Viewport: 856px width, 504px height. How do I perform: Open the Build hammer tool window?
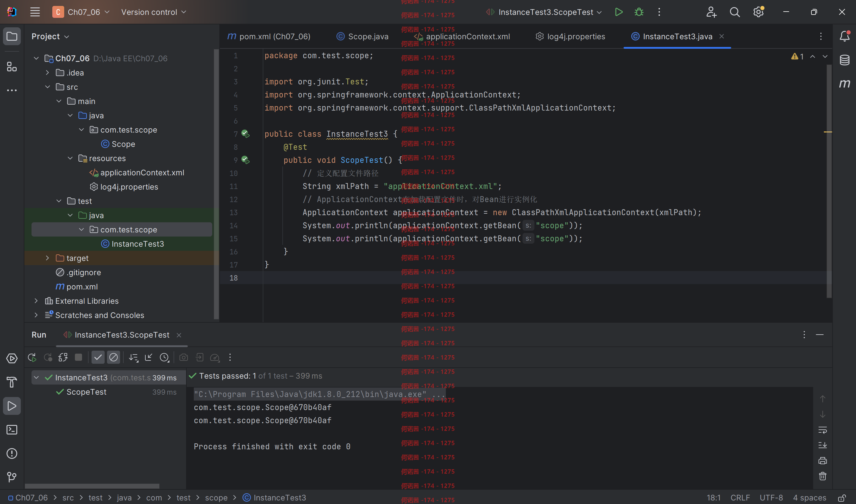[x=12, y=382]
